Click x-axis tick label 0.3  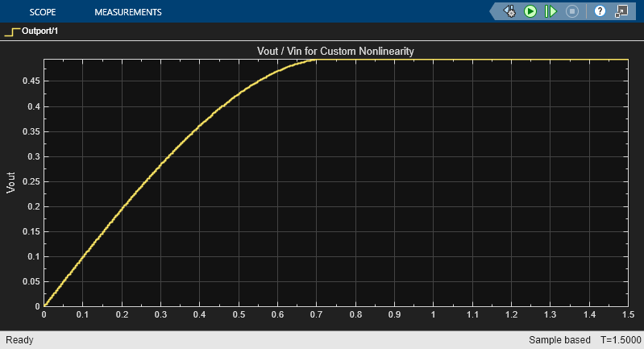160,314
